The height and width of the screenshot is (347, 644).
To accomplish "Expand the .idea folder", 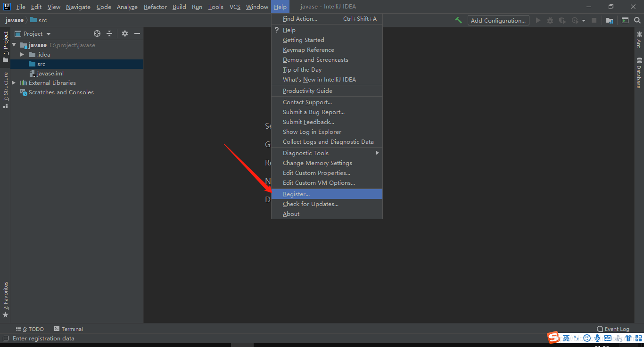I will pos(22,55).
